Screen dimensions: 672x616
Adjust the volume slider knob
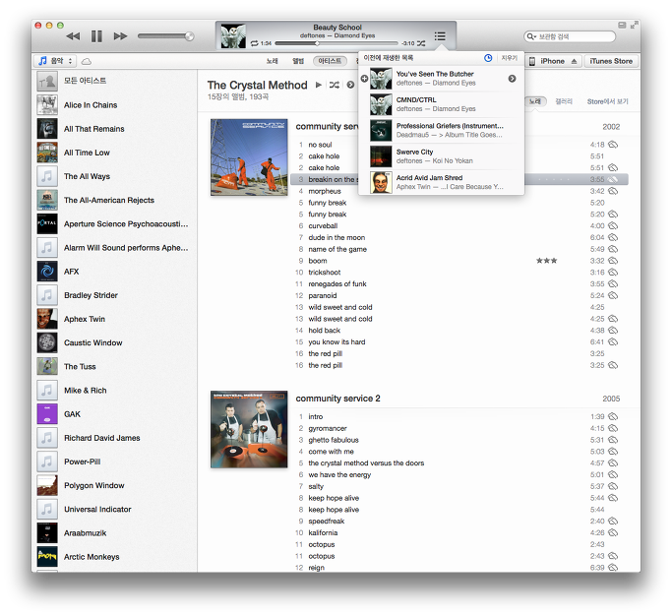click(189, 36)
